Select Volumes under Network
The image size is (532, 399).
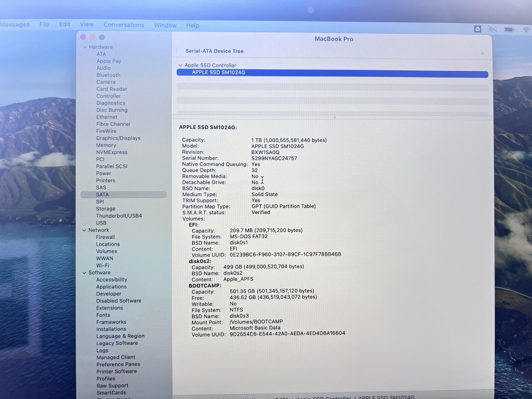click(x=106, y=251)
